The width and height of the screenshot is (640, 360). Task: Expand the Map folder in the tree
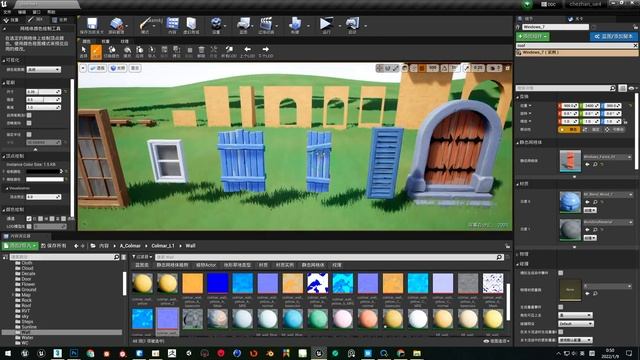tap(13, 295)
